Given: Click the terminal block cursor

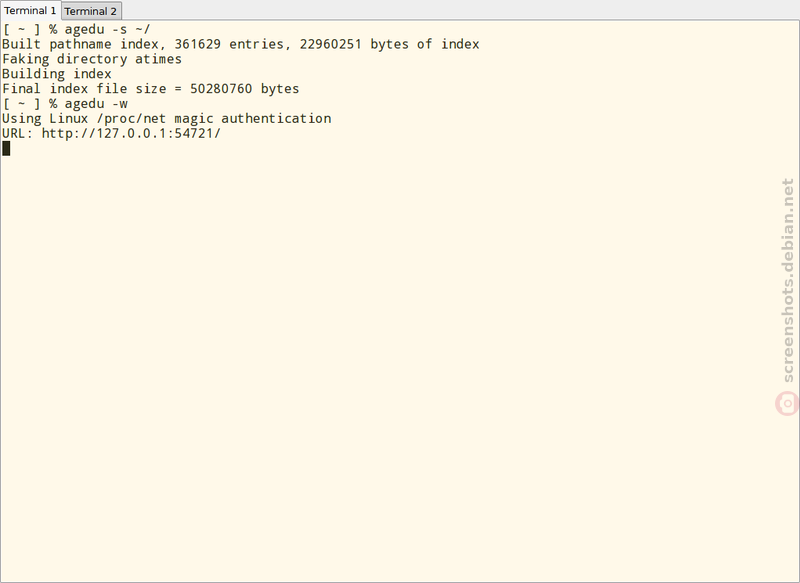Looking at the screenshot, I should click(6, 148).
